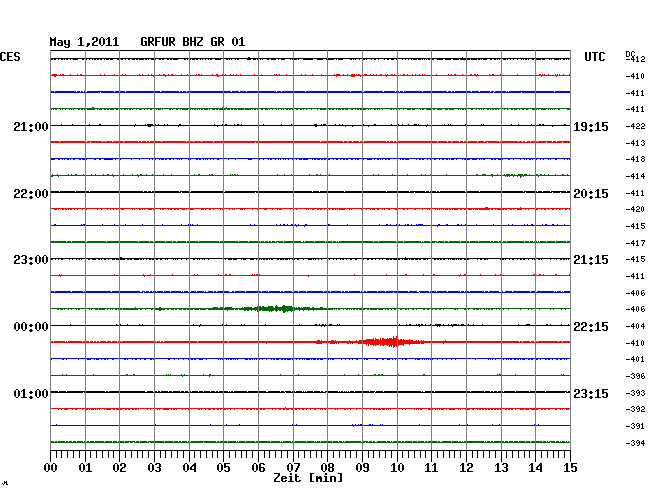650x494 pixels.
Task: Select the 01:00 local time label
Action: pyautogui.click(x=31, y=393)
